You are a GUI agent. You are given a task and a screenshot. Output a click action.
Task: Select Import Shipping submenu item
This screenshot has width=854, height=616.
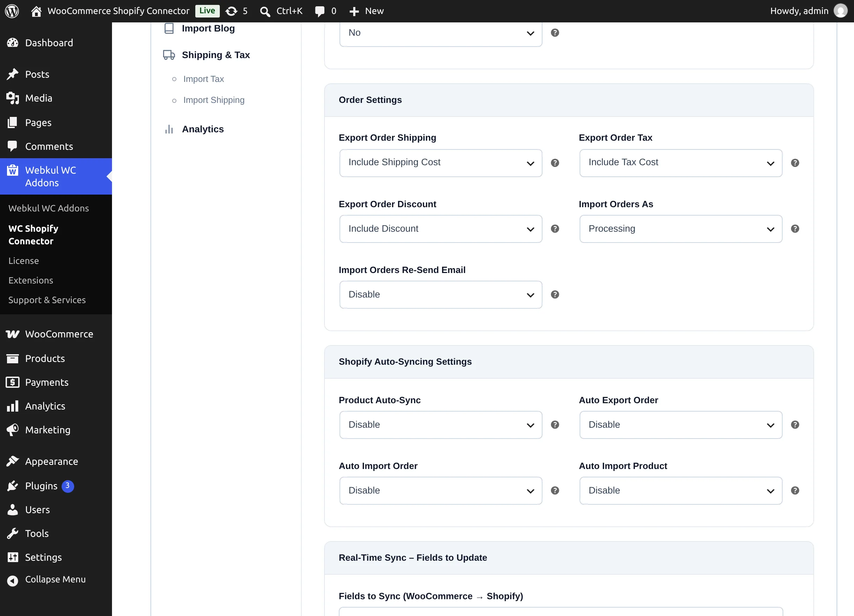click(214, 100)
